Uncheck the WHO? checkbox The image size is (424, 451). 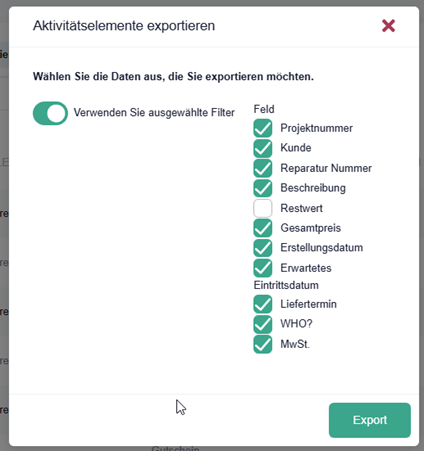click(263, 324)
